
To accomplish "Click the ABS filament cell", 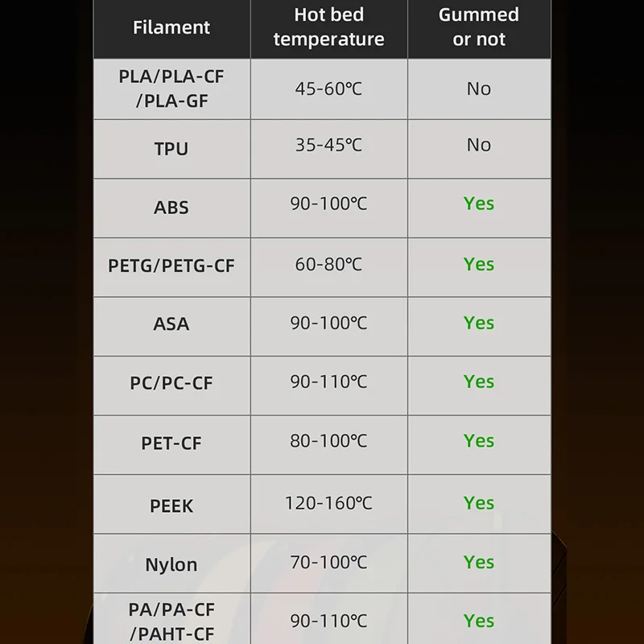I will [171, 208].
